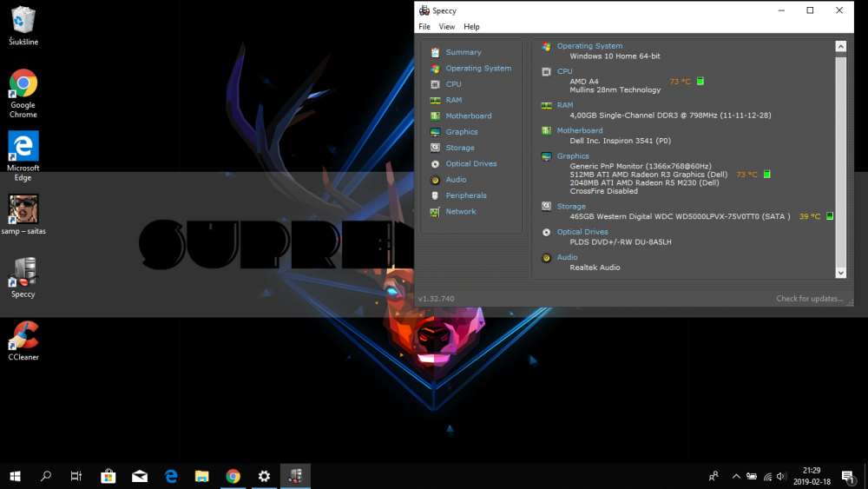The width and height of the screenshot is (868, 489).
Task: Select the Microsoft Edge desktop shortcut
Action: point(23,156)
